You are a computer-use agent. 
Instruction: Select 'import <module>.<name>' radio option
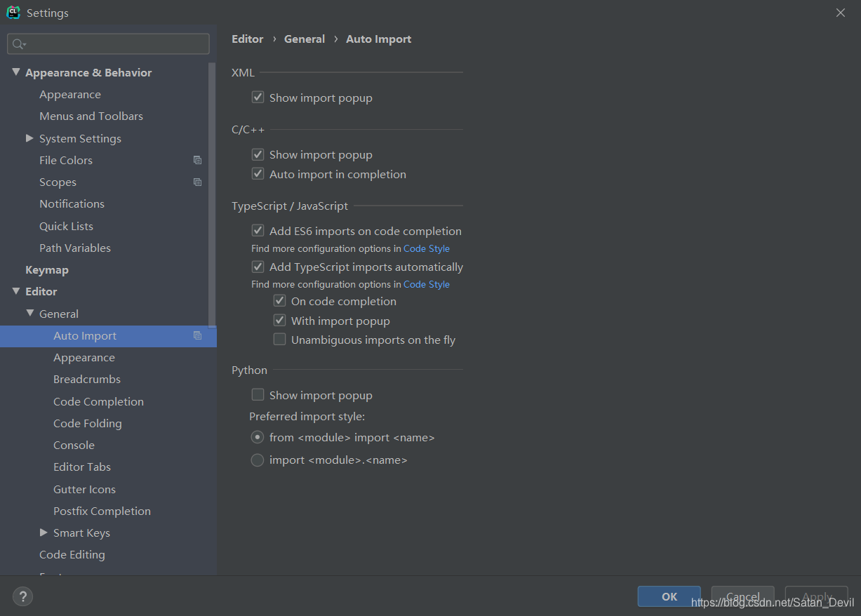tap(258, 460)
